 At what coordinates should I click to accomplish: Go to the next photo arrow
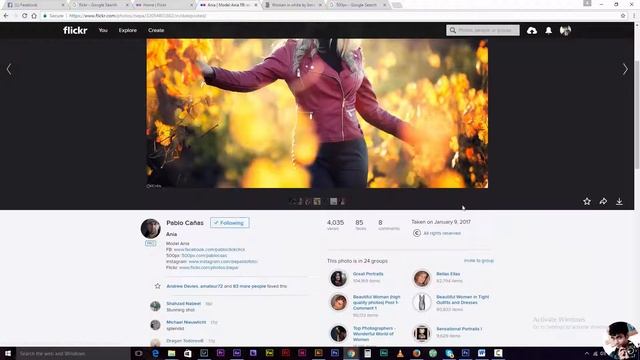[625, 69]
